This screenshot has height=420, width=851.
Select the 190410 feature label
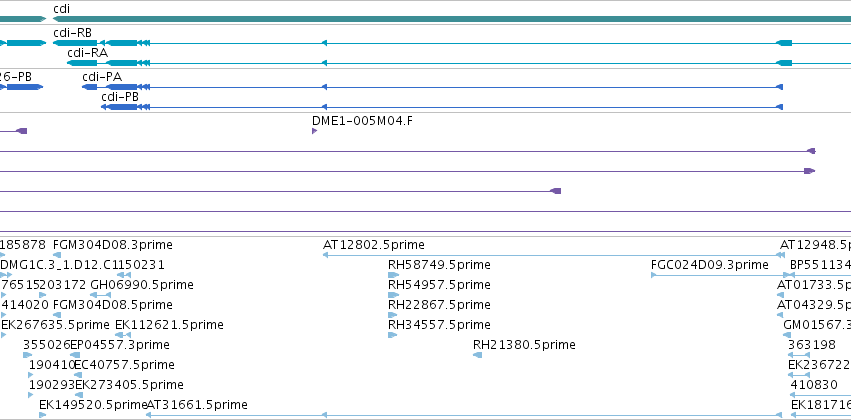coord(52,365)
